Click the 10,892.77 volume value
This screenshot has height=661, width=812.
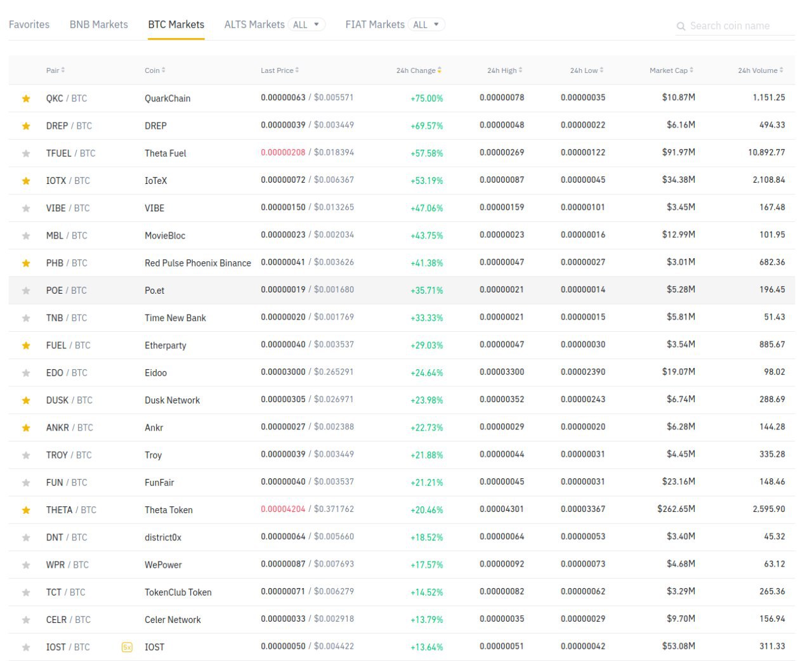point(766,152)
